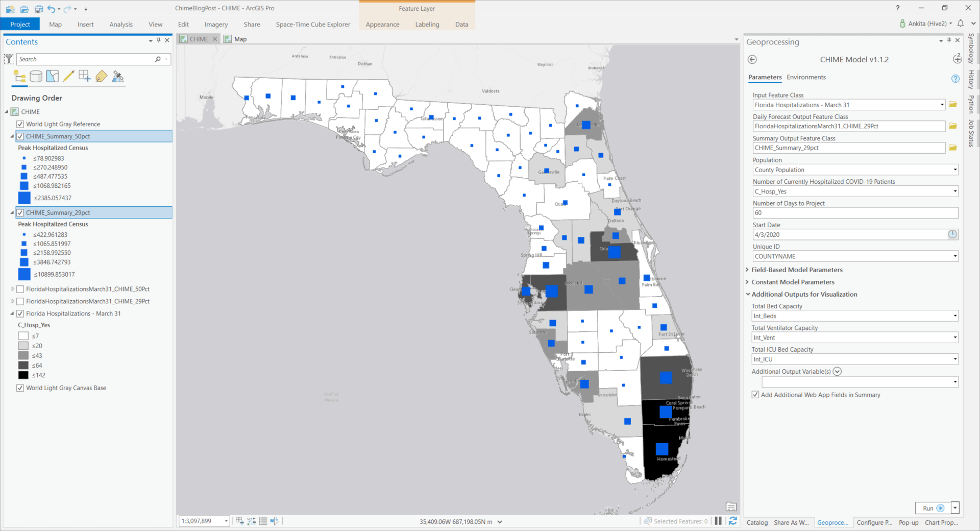980x531 pixels.
Task: Open the Symbology side tab
Action: pos(971,49)
